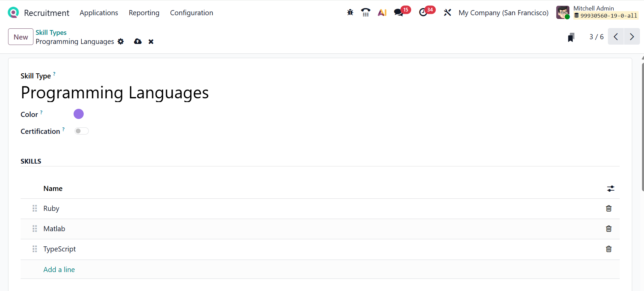Viewport: 644px width, 291px height.
Task: Open the AI assistant icon
Action: tap(382, 13)
